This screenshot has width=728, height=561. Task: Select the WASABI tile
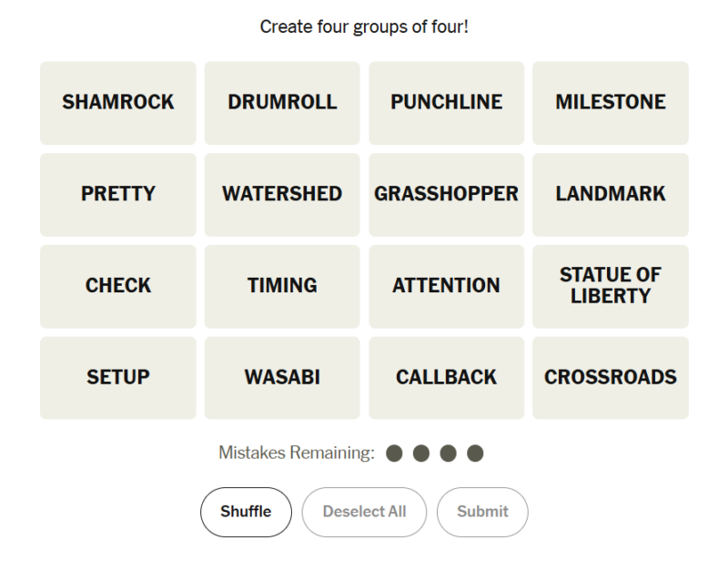pyautogui.click(x=282, y=378)
